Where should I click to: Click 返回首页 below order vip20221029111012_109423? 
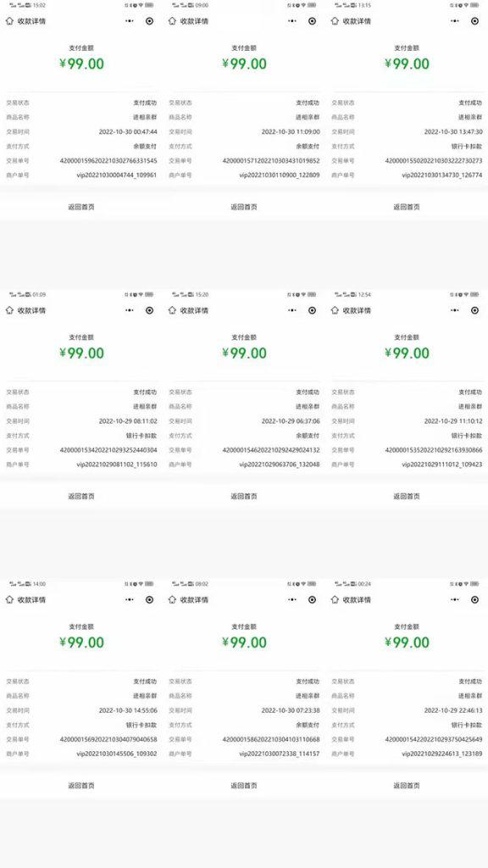[x=407, y=497]
